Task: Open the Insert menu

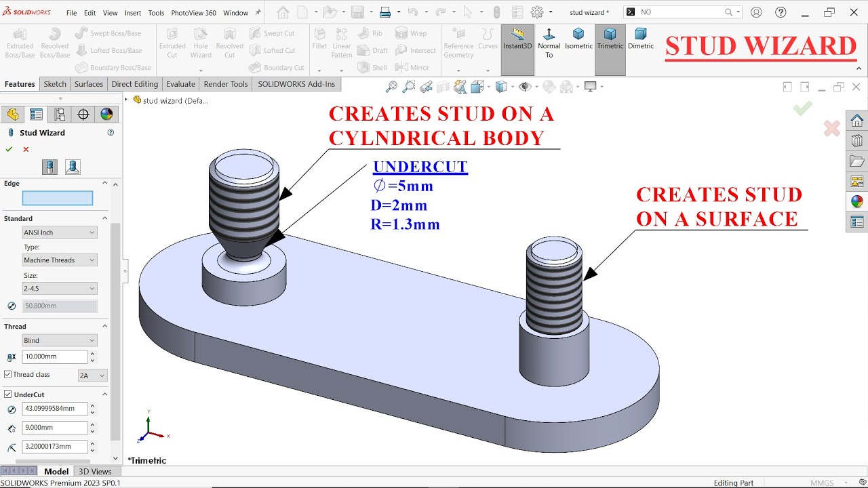Action: pos(133,13)
